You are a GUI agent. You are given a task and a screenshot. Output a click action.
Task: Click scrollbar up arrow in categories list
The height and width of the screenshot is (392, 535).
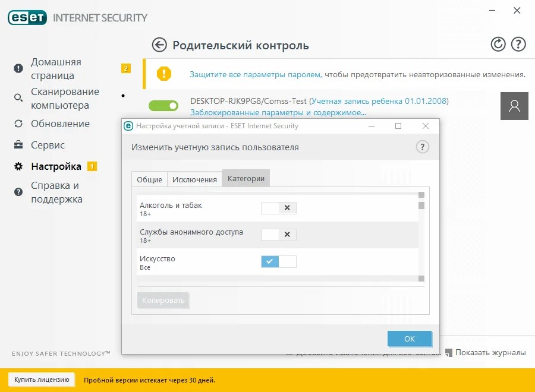pos(421,195)
